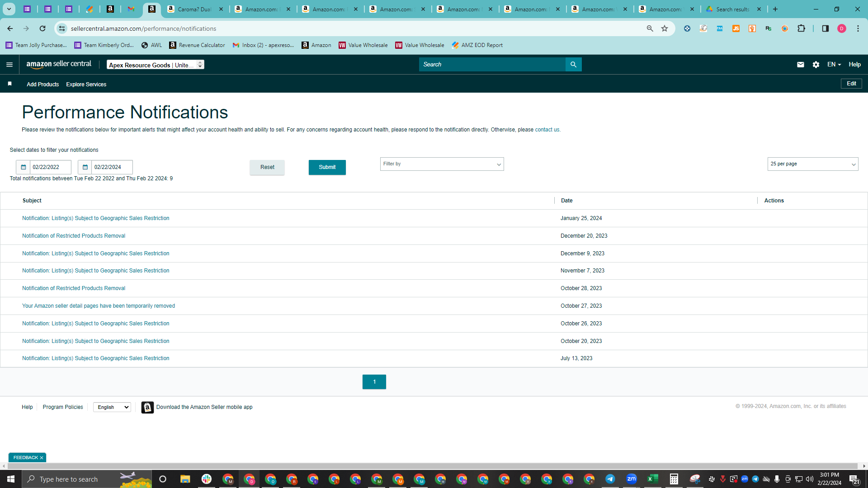The height and width of the screenshot is (488, 868).
Task: Open the buyer messages mail icon
Action: (800, 65)
